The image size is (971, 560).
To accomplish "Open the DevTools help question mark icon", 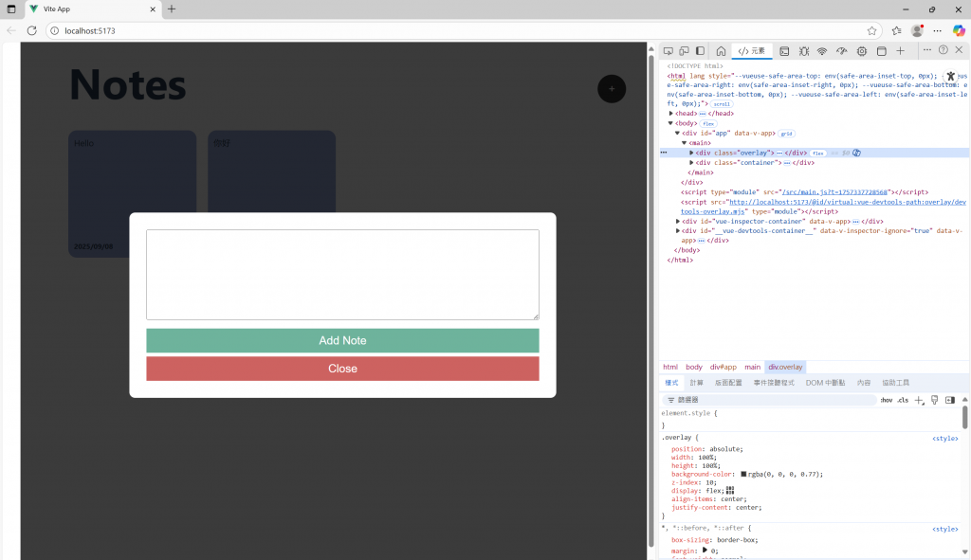I will (944, 50).
